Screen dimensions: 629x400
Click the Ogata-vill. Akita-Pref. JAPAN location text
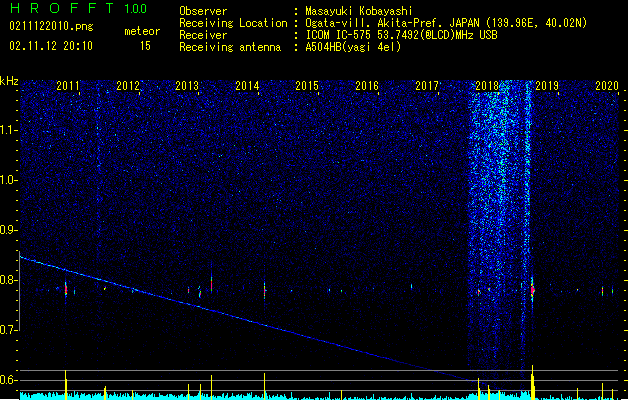point(446,23)
